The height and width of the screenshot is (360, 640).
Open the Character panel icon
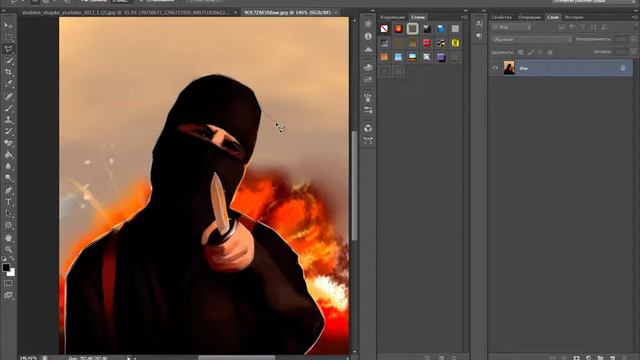pyautogui.click(x=479, y=24)
